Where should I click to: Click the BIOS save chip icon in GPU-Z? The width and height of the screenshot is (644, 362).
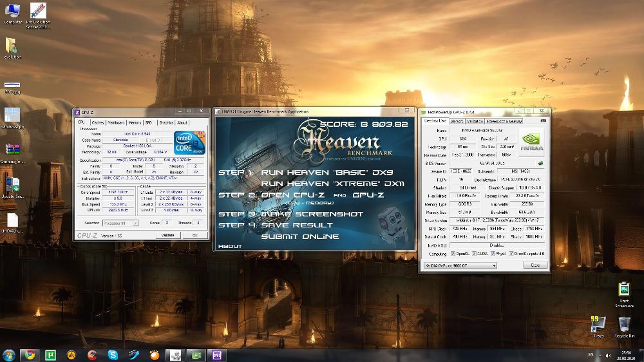540,163
